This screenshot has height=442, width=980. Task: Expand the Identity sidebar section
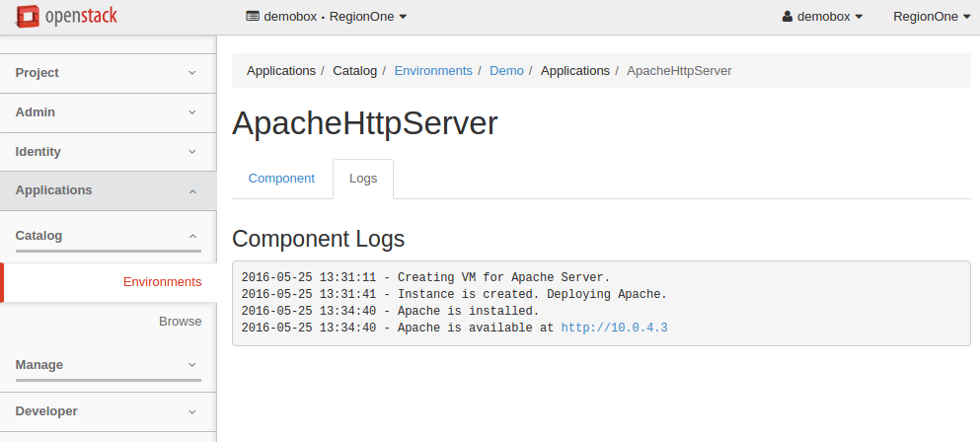point(108,152)
